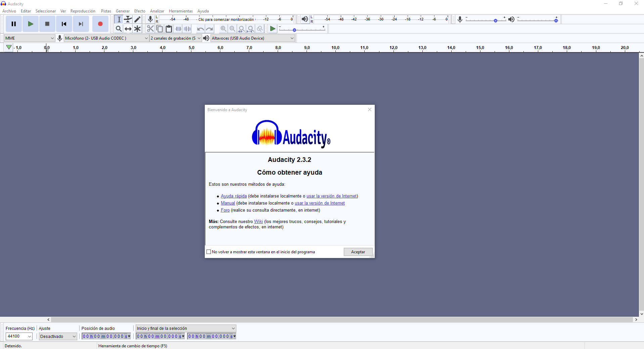Viewport: 644px width, 349px height.
Task: Click the Zoom Out icon
Action: (x=232, y=29)
